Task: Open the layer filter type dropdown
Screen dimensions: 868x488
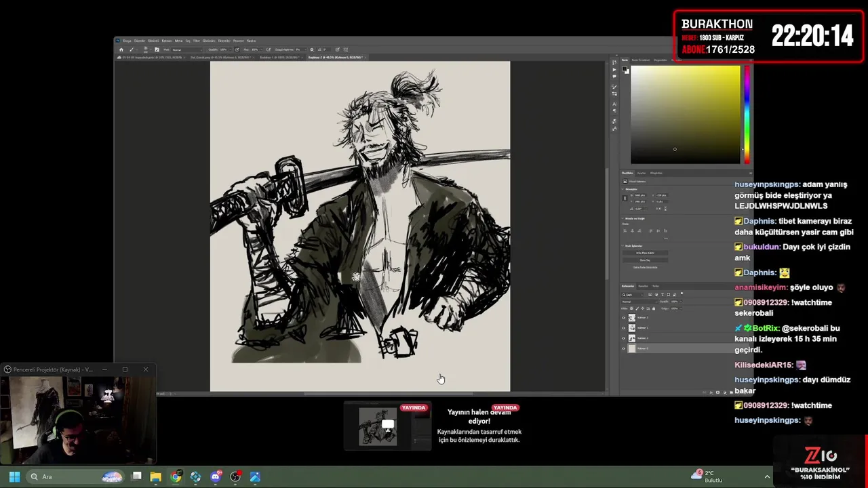Action: point(633,295)
